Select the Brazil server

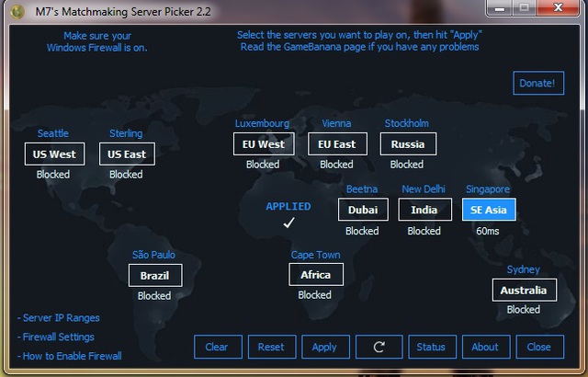(155, 275)
